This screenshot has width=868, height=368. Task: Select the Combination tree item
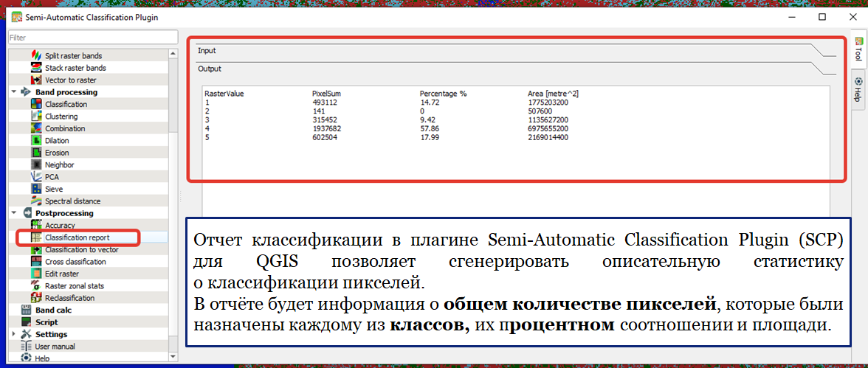(x=65, y=128)
